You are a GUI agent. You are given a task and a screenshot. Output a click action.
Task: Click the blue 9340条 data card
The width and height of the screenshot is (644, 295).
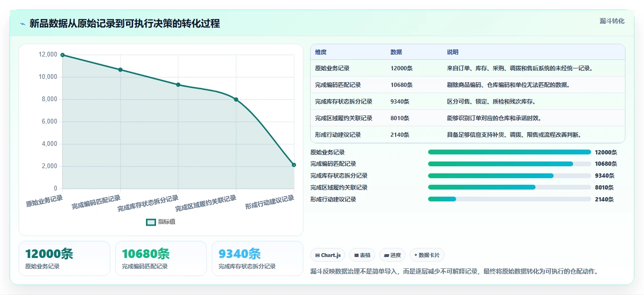tap(257, 258)
